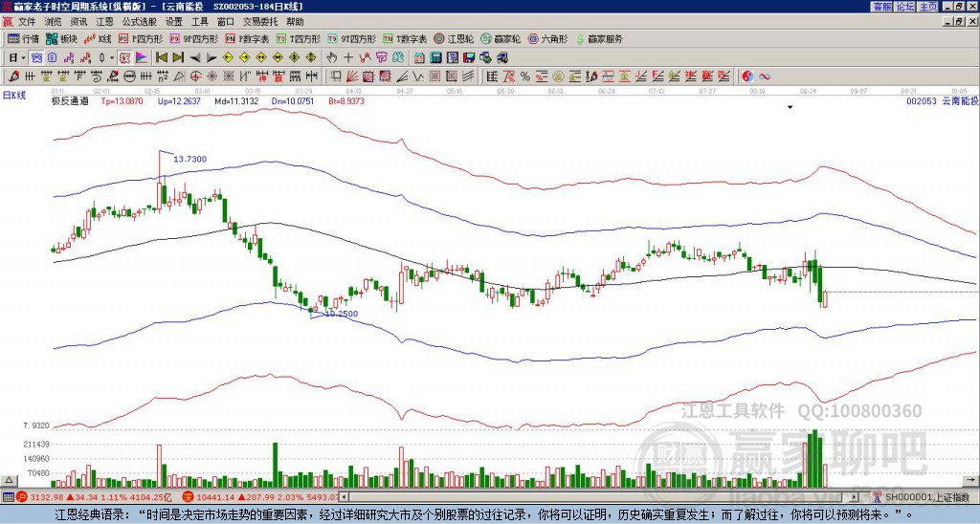
Task: Click the red compass target icon
Action: pyautogui.click(x=195, y=76)
